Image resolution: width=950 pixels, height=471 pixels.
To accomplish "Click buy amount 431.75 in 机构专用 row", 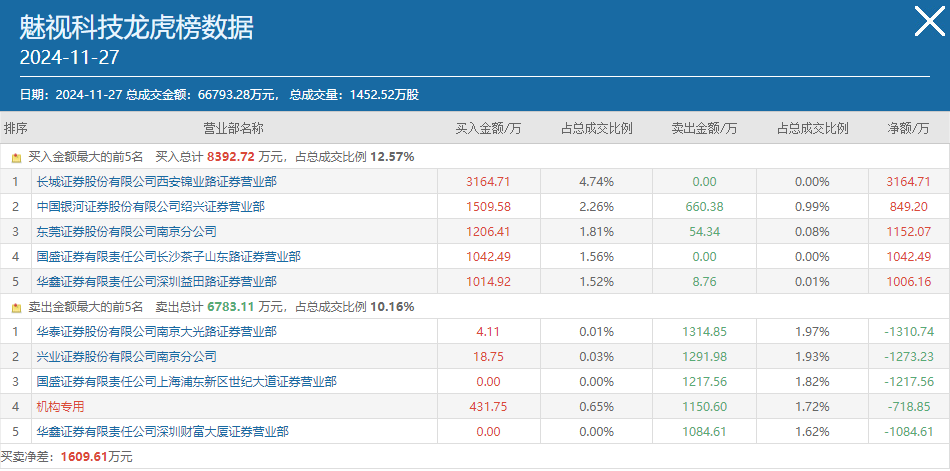I will (488, 407).
